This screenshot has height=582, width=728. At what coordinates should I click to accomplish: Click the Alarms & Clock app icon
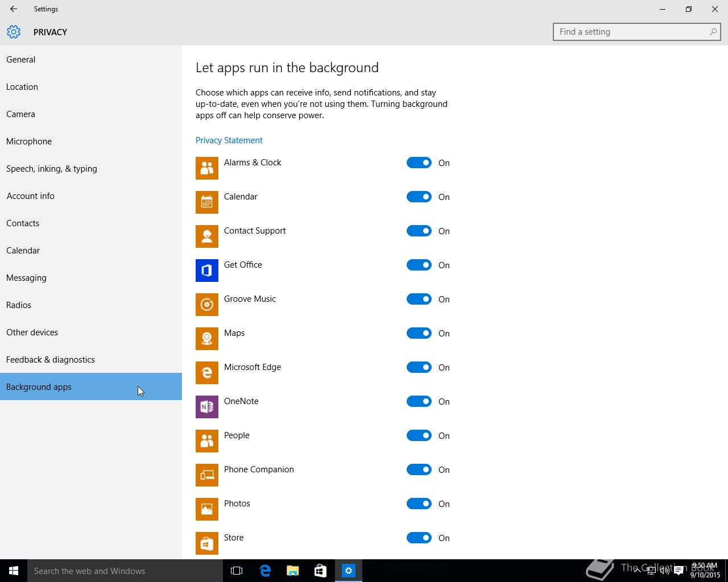tap(207, 168)
